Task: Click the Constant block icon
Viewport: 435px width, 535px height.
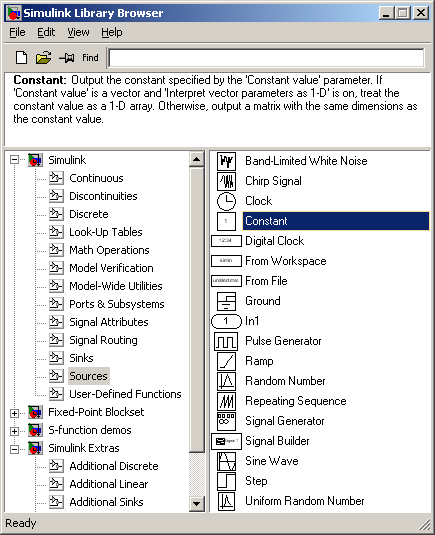Action: [x=226, y=221]
